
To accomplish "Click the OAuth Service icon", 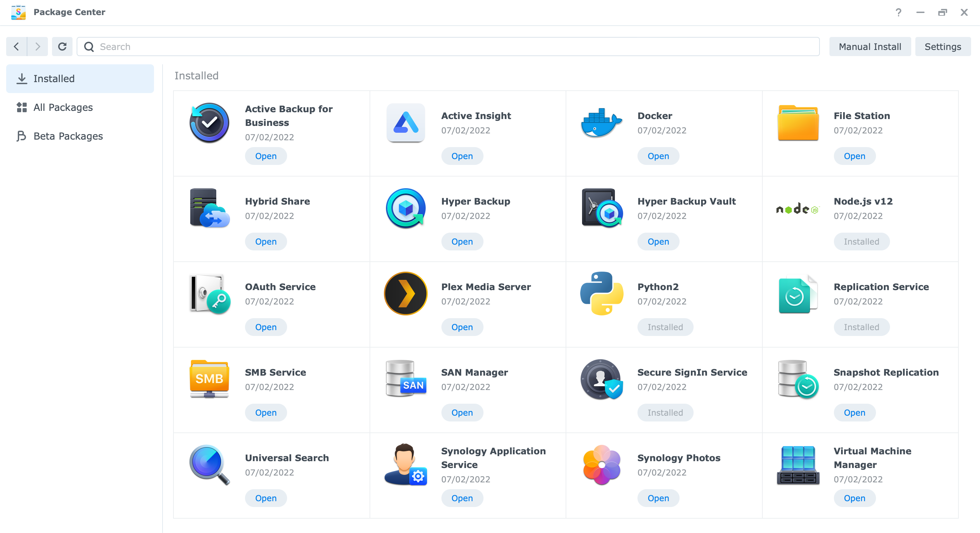I will pyautogui.click(x=210, y=294).
